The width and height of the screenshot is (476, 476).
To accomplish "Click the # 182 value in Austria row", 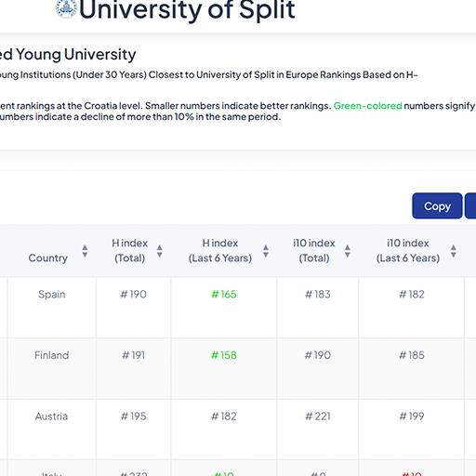I will pyautogui.click(x=224, y=416).
